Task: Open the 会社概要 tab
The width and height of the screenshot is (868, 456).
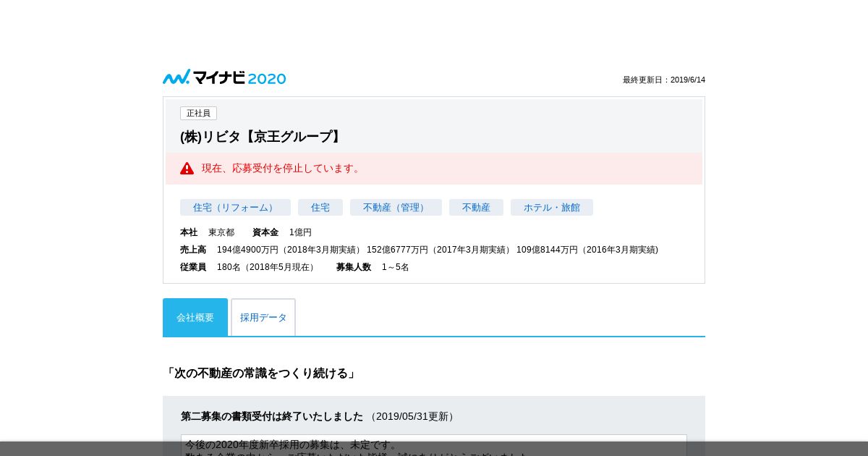Action: coord(195,317)
